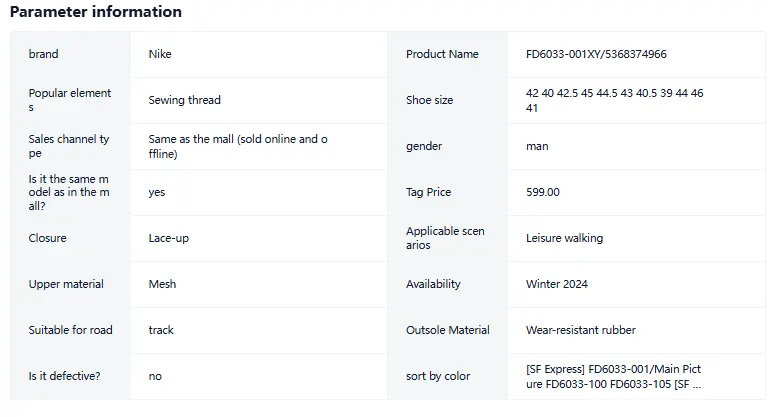The height and width of the screenshot is (417, 769).
Task: Select the Same as the mall text
Action: pos(238,146)
